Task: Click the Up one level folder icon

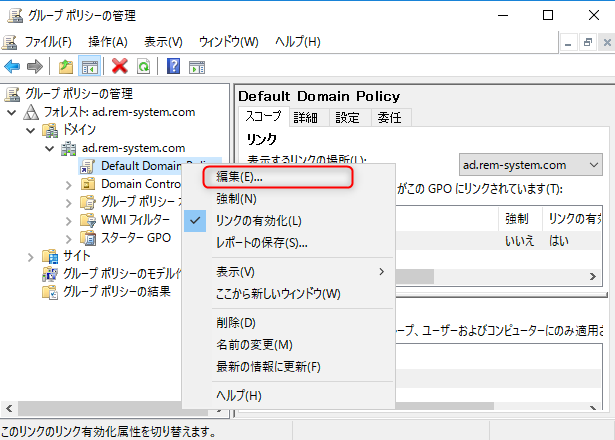Action: (x=66, y=66)
